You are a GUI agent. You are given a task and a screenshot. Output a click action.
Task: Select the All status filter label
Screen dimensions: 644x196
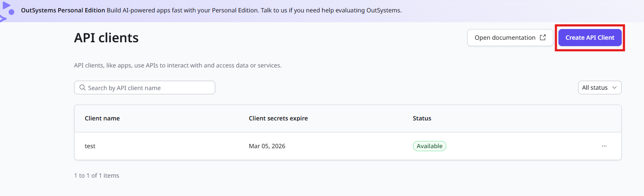point(594,88)
